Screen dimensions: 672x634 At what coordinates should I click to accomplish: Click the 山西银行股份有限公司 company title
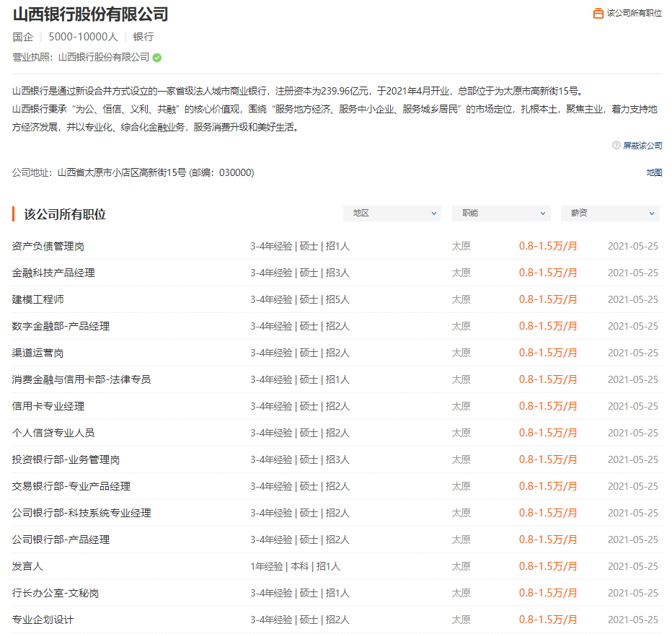[x=90, y=14]
